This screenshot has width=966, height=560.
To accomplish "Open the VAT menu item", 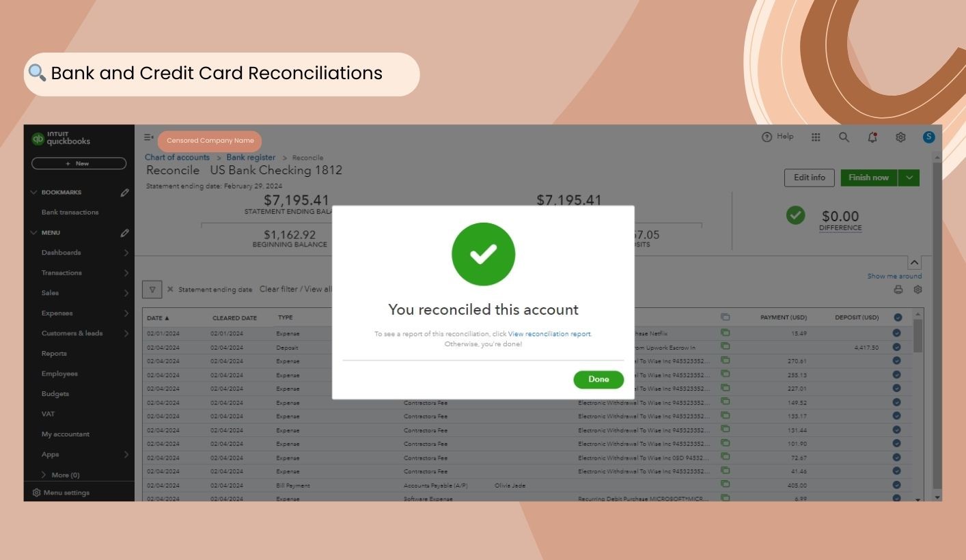I will click(x=48, y=414).
